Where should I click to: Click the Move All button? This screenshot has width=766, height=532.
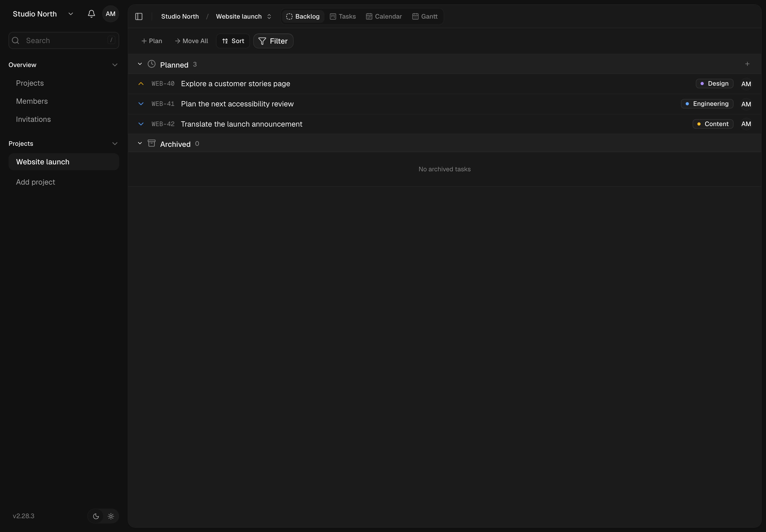[191, 41]
